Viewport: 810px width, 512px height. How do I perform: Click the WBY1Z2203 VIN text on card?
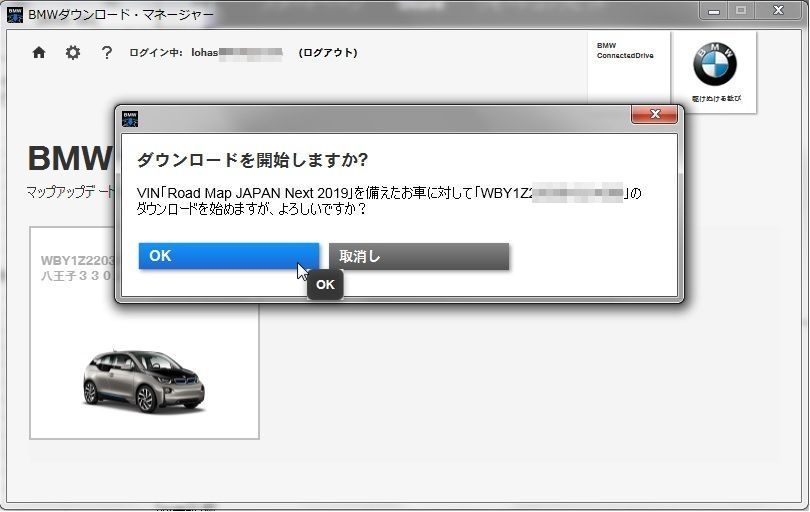[x=77, y=260]
